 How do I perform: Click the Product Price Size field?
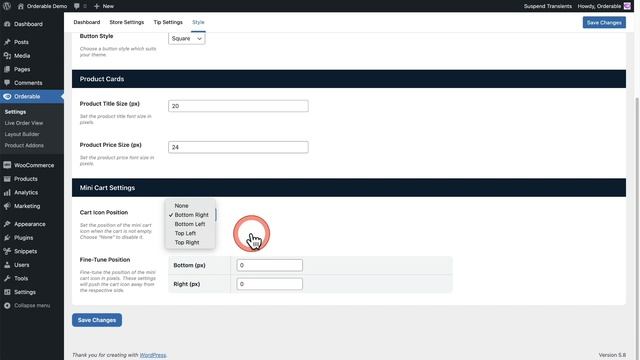(238, 147)
